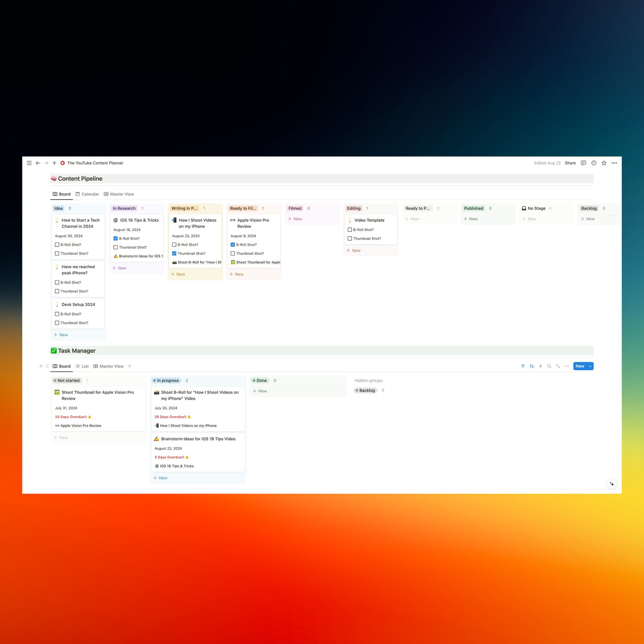Open the Idea column group header

pyautogui.click(x=58, y=208)
